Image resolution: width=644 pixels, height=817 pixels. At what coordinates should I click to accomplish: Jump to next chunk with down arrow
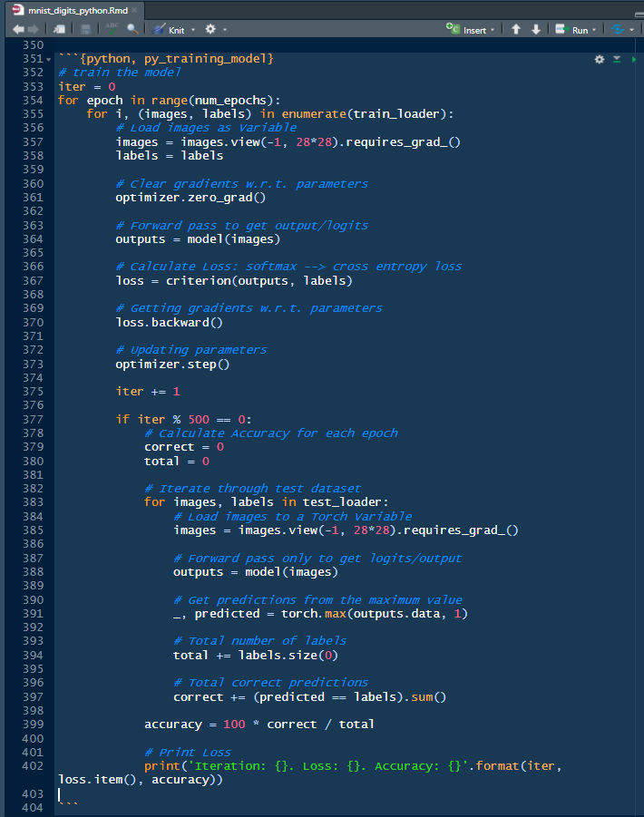click(536, 30)
